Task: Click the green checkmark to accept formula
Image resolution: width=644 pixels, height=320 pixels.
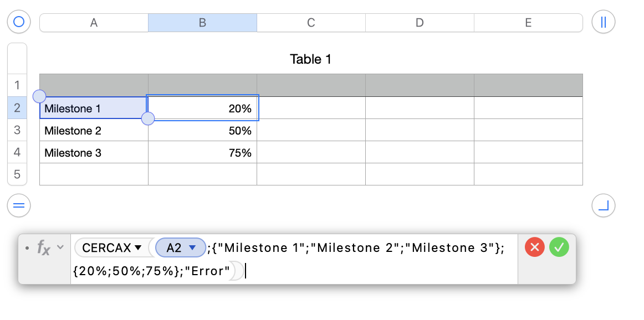Action: click(559, 247)
